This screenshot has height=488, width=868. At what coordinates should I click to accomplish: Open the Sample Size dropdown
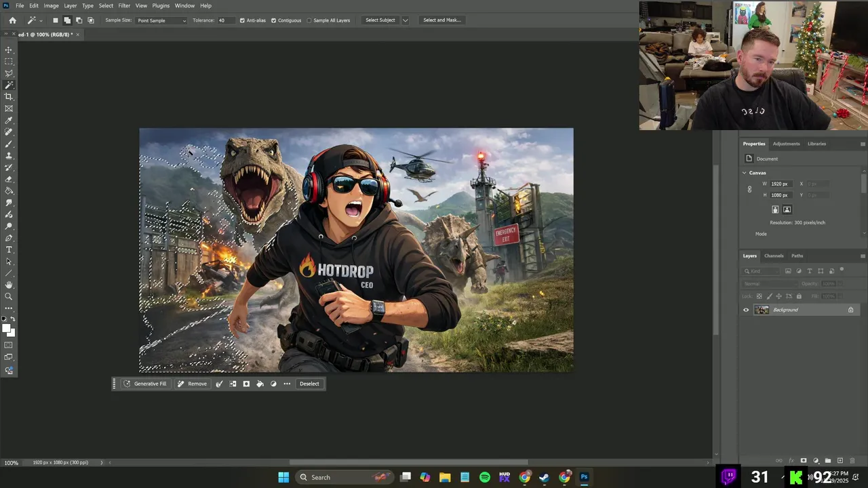[161, 20]
